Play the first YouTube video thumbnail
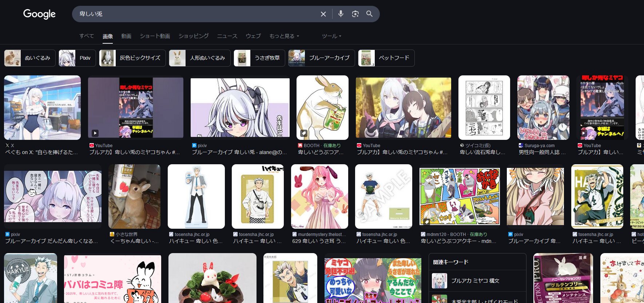 coord(136,107)
